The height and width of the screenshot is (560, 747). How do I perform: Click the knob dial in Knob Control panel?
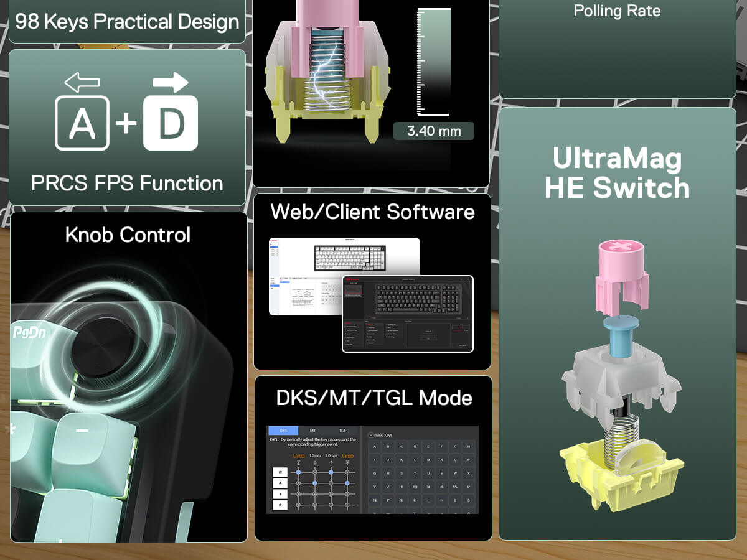tap(103, 345)
